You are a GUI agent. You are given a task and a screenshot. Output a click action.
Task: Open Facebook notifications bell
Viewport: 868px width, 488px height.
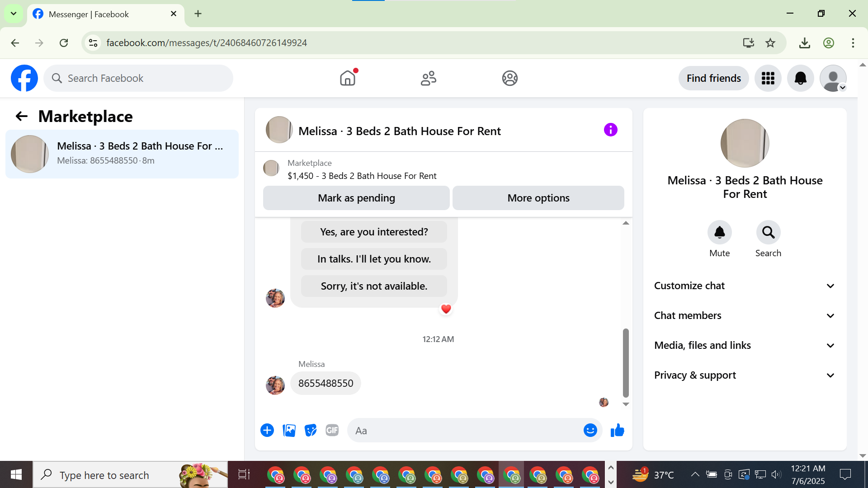pos(800,78)
